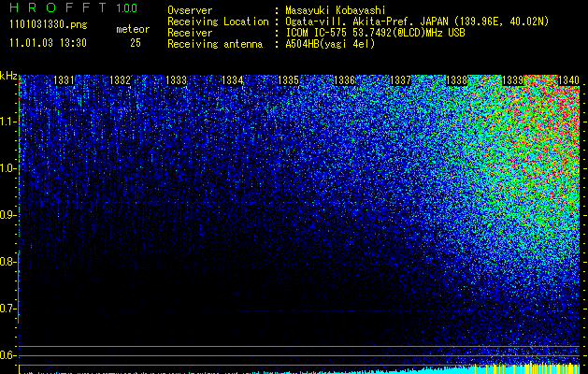588x374 pixels.
Task: Click the observer name Masayuki Kobayashi
Action: [x=336, y=10]
